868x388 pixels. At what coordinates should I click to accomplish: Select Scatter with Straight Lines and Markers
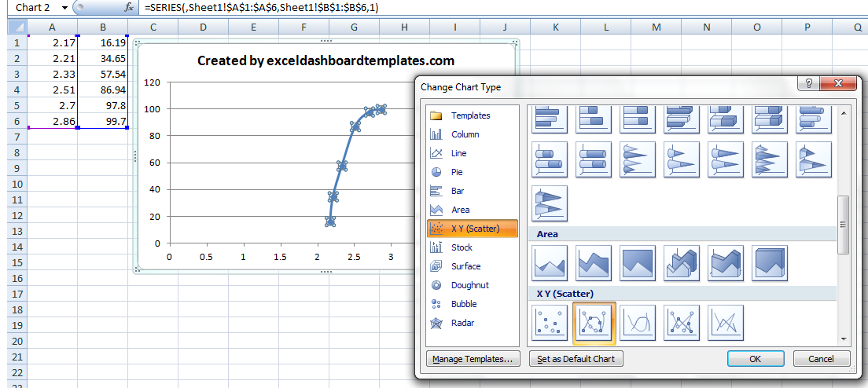pos(682,322)
